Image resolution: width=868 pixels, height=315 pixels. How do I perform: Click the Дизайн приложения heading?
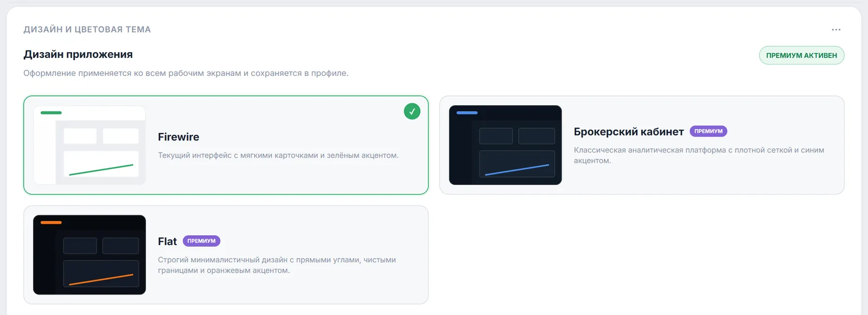78,54
